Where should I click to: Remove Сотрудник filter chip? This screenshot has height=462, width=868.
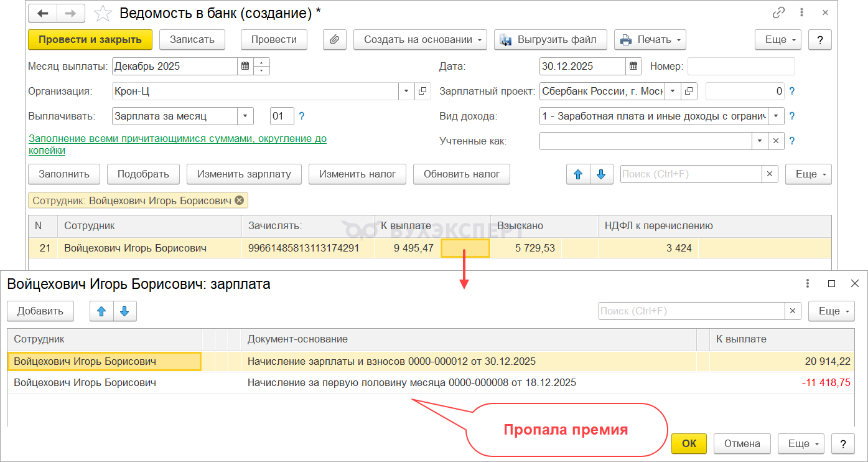(240, 200)
